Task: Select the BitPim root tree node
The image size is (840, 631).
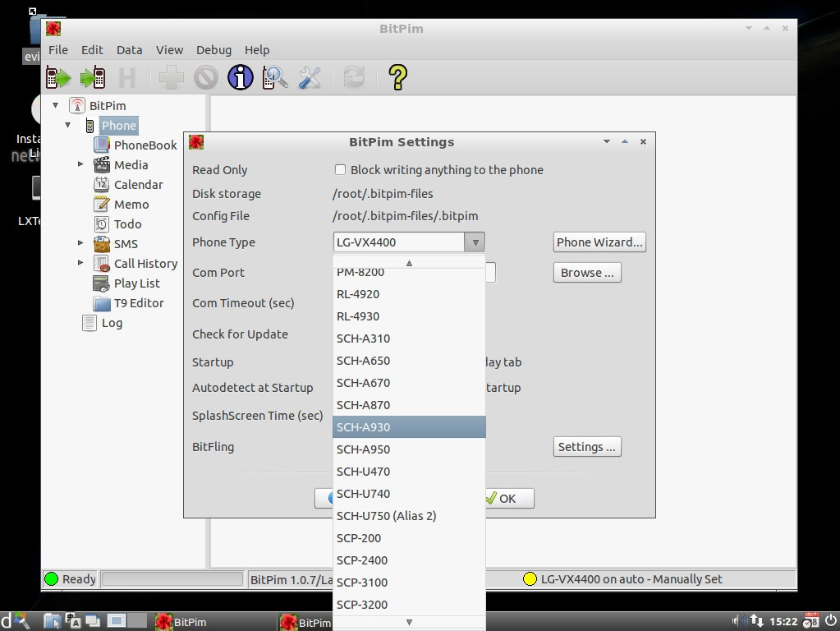Action: [x=107, y=106]
